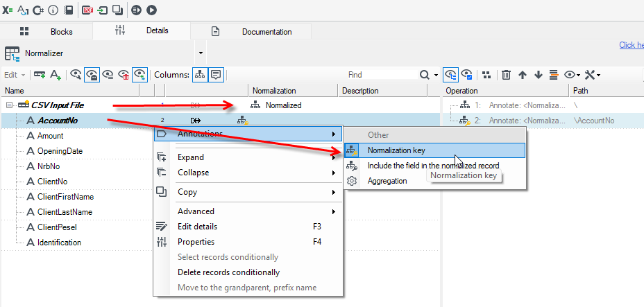644x307 pixels.
Task: Select the NrbNo field row
Action: pos(49,166)
